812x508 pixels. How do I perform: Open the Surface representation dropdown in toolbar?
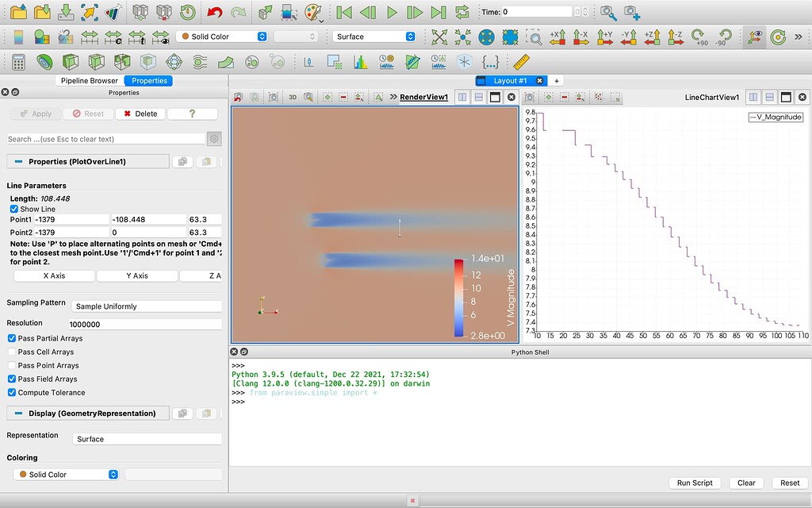click(374, 37)
